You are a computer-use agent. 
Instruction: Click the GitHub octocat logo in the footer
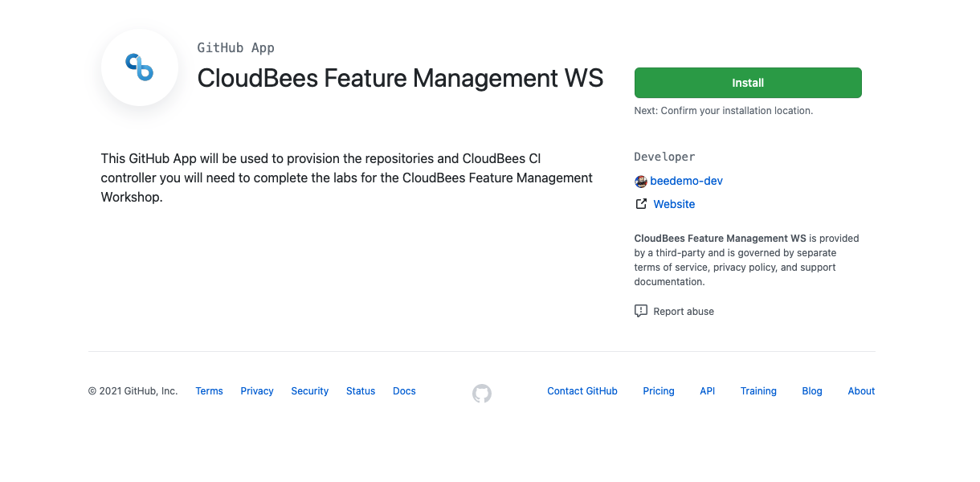pyautogui.click(x=482, y=394)
